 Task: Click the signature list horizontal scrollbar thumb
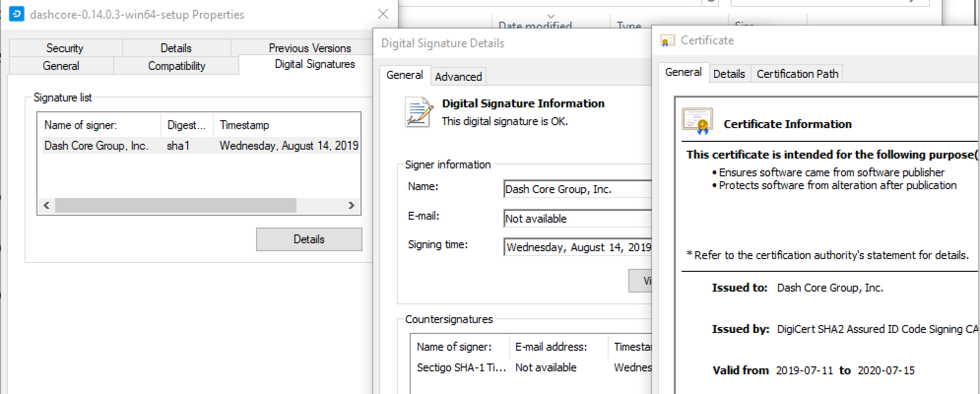(x=176, y=205)
